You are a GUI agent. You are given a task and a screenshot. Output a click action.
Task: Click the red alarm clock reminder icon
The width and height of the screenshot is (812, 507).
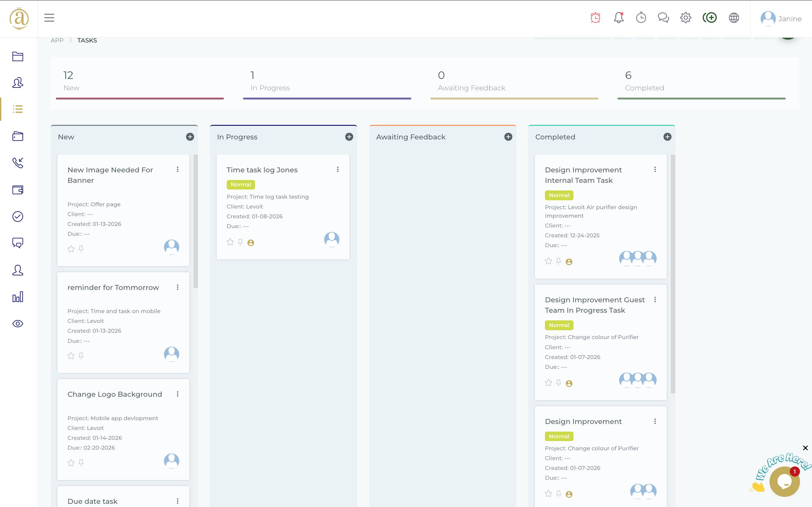coord(595,18)
